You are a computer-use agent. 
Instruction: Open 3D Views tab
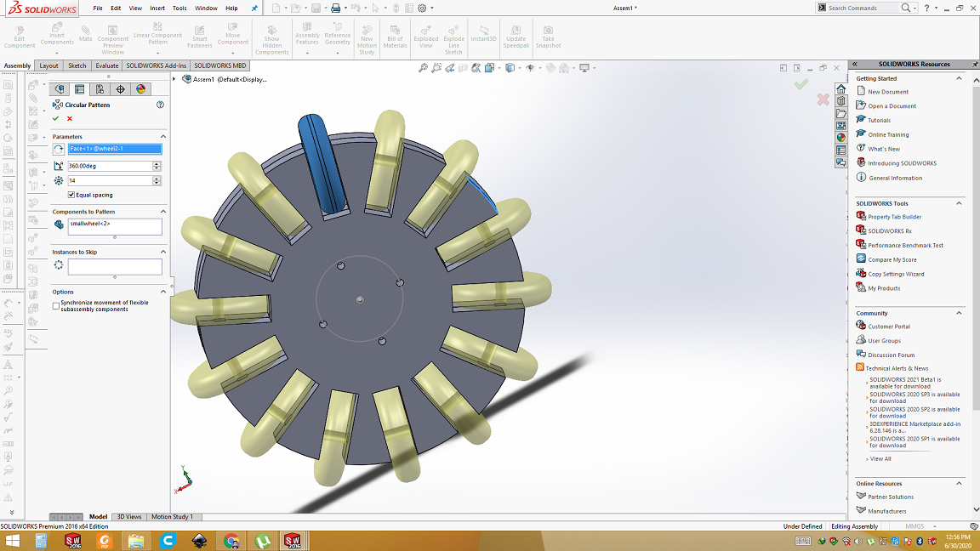[128, 517]
